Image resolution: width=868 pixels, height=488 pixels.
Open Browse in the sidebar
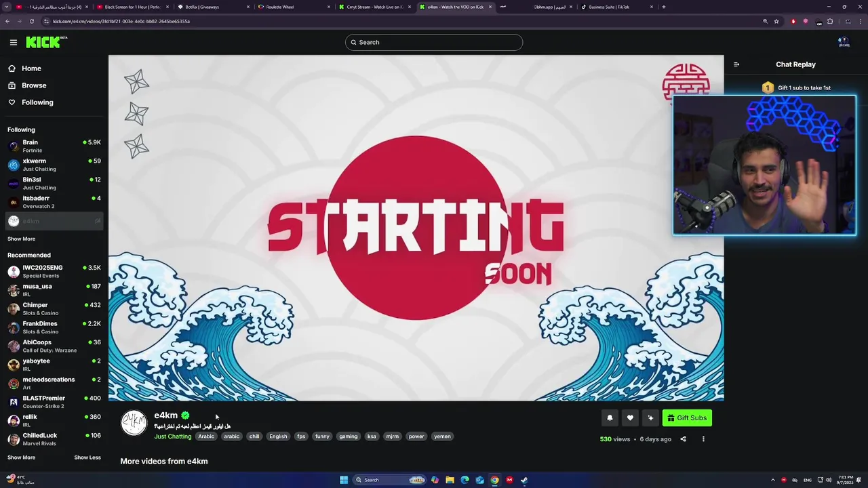(34, 85)
